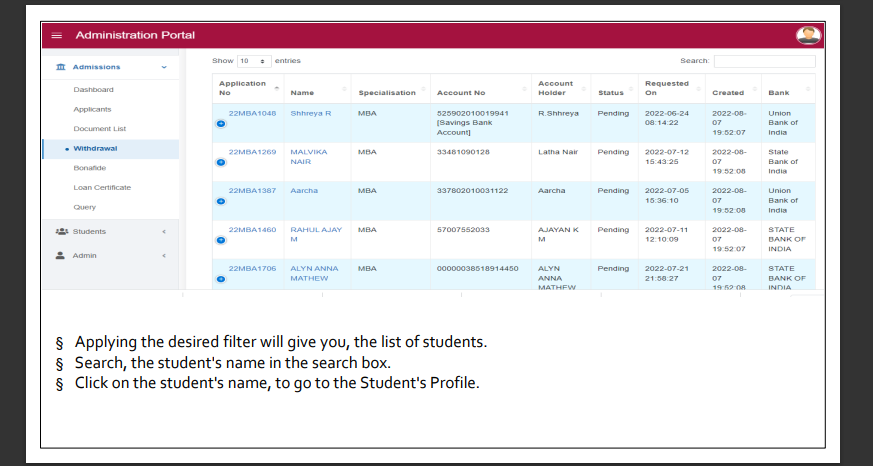Viewport: 873px width, 466px height.
Task: Select Document List in the sidebar
Action: tap(99, 129)
